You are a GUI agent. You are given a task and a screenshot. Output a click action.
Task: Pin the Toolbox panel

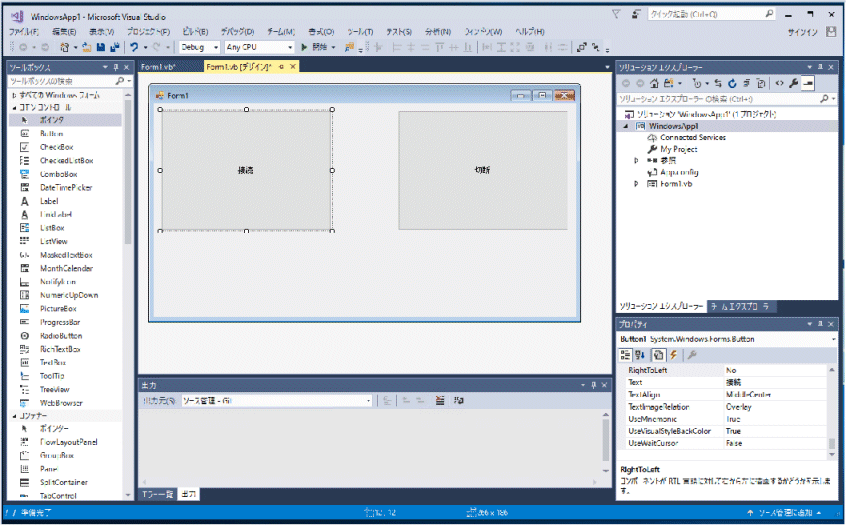point(115,67)
